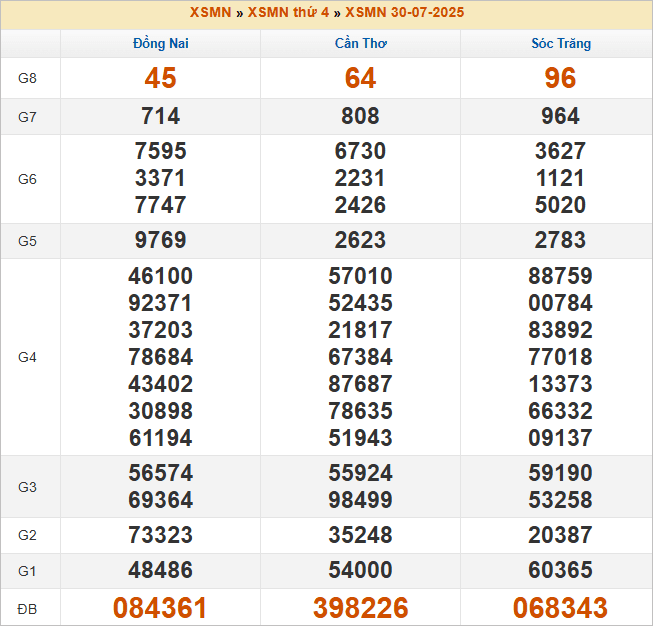Click G4 number 37203
Screen dimensions: 653x626
point(161,330)
